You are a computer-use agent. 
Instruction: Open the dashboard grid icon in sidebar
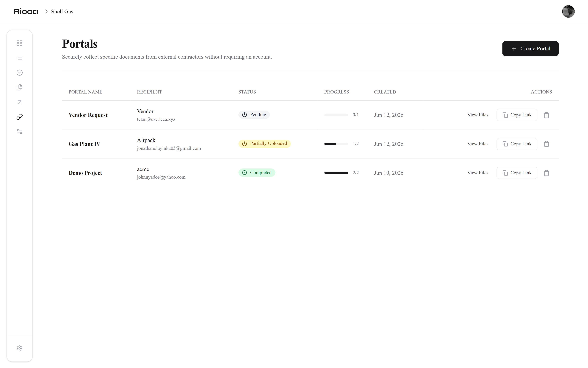(19, 43)
